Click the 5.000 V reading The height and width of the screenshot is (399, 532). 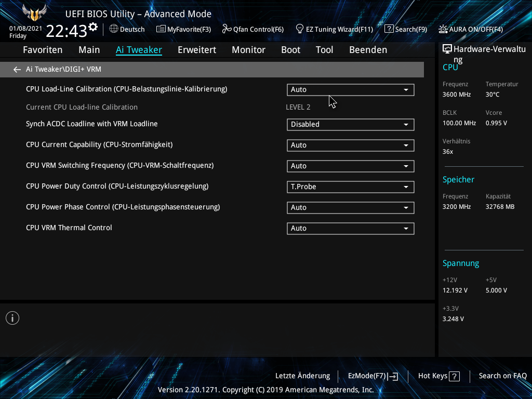pos(496,290)
